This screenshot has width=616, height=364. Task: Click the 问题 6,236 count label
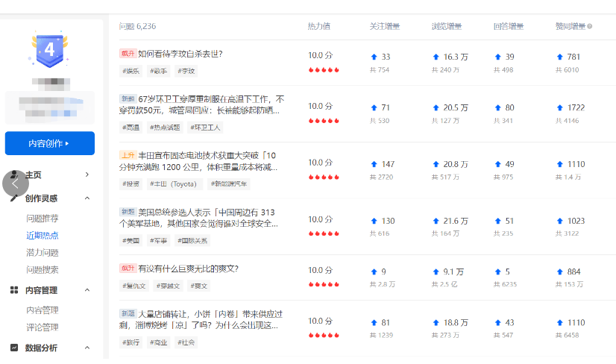pos(137,26)
